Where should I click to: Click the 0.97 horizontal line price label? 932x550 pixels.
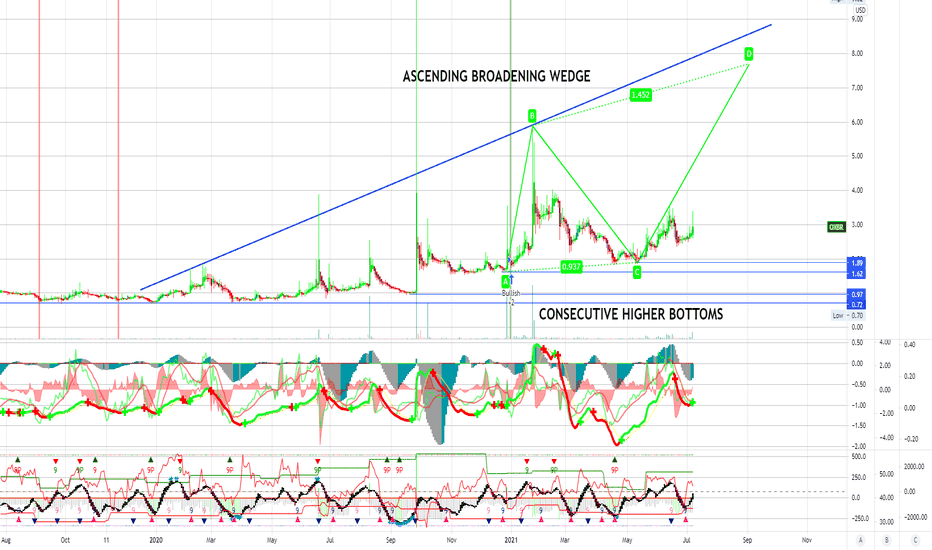tap(857, 295)
